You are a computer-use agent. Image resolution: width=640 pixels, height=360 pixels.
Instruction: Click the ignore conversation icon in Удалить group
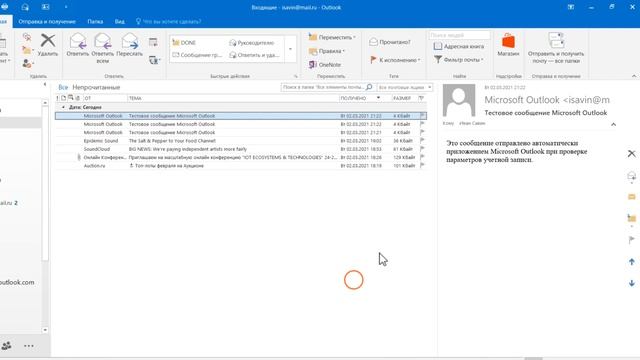27,37
